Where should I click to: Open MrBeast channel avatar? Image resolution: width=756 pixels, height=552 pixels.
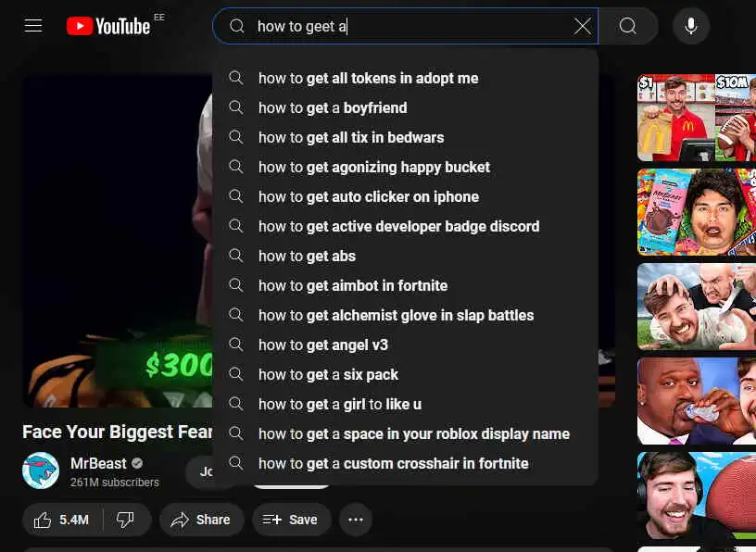(x=41, y=470)
